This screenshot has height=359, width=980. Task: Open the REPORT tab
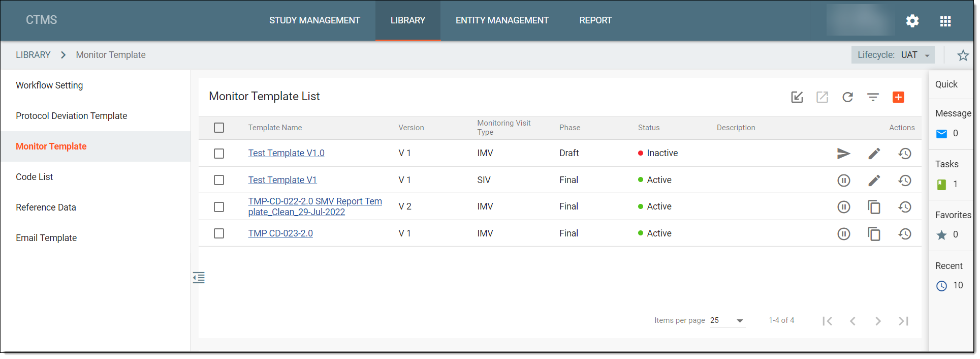point(595,20)
